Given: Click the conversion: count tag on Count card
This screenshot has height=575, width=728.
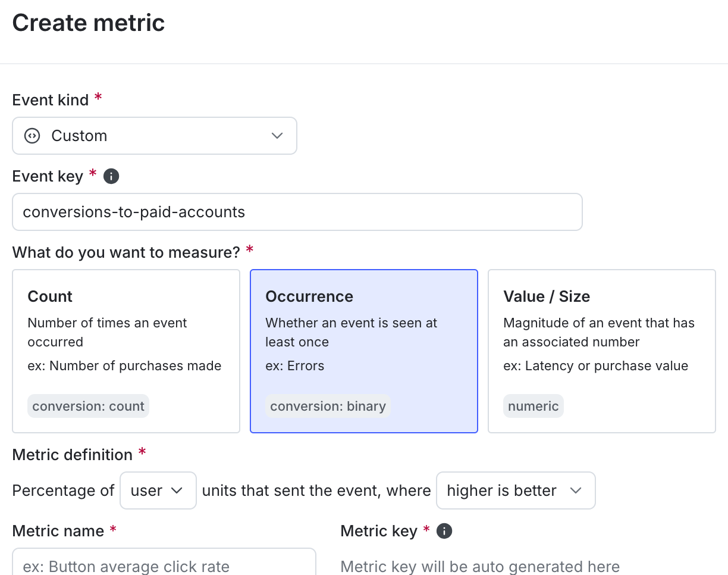Looking at the screenshot, I should [x=88, y=406].
